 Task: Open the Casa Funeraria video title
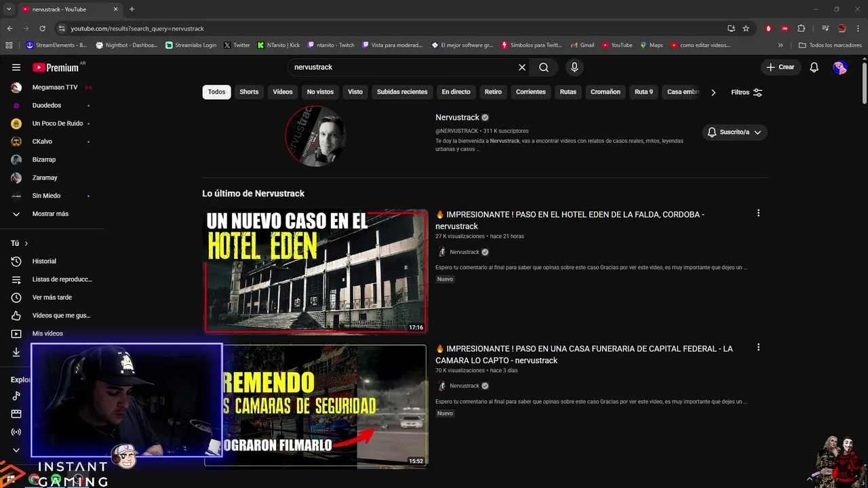(584, 354)
